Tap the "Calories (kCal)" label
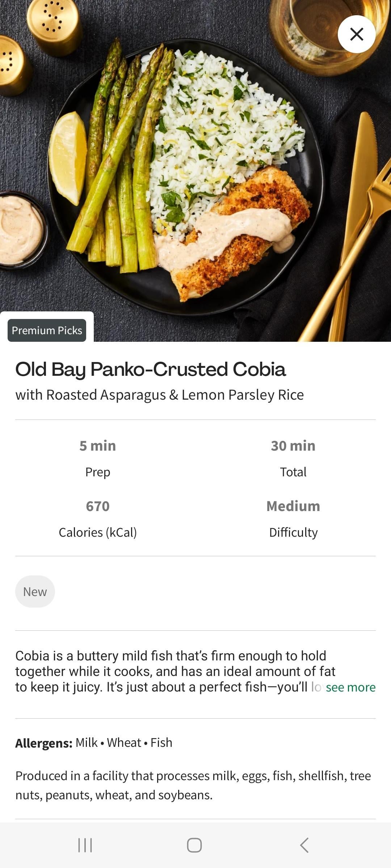The width and height of the screenshot is (391, 868). point(98,532)
